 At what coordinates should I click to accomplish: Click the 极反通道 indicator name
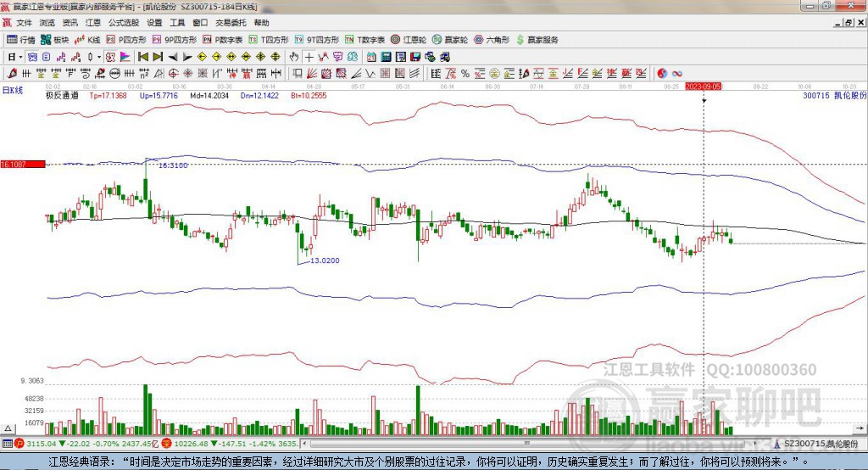point(62,95)
